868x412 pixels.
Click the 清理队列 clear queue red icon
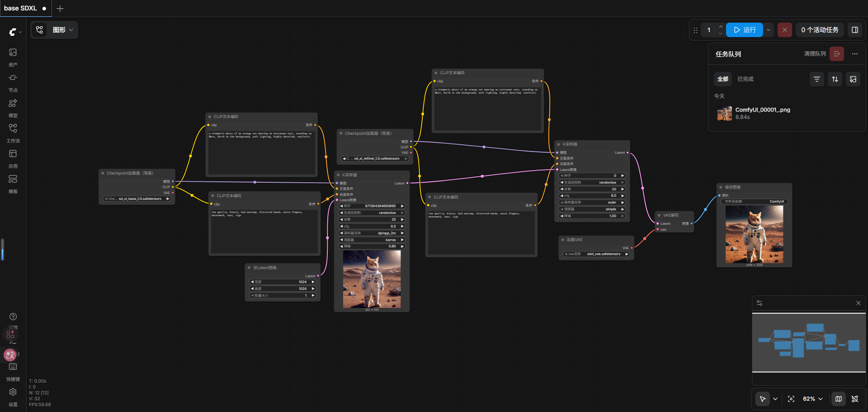pos(837,54)
